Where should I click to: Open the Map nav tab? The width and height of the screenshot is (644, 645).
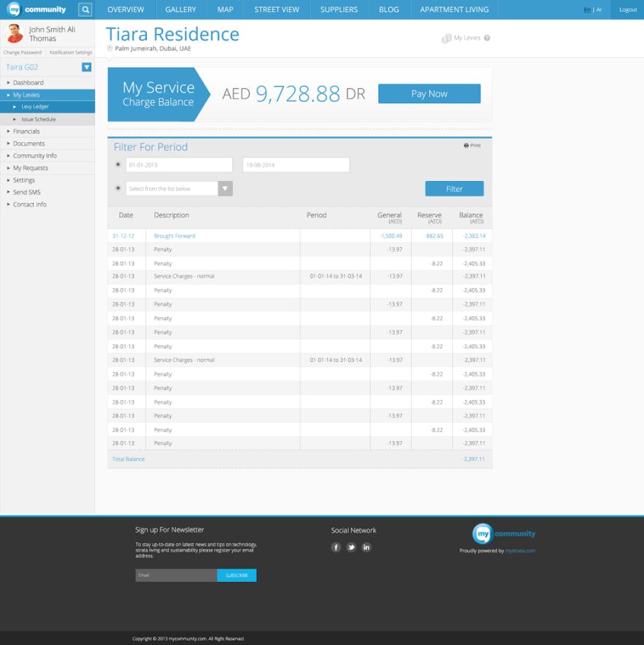pos(225,9)
